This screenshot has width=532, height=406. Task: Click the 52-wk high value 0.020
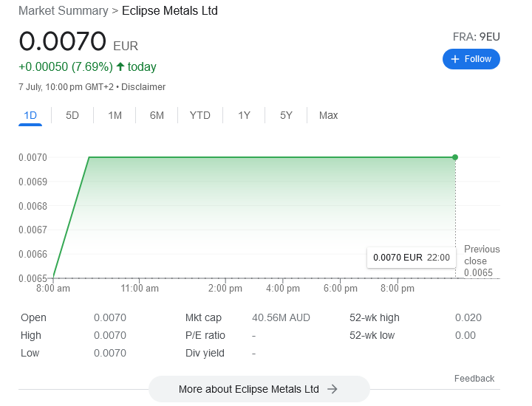tap(468, 318)
